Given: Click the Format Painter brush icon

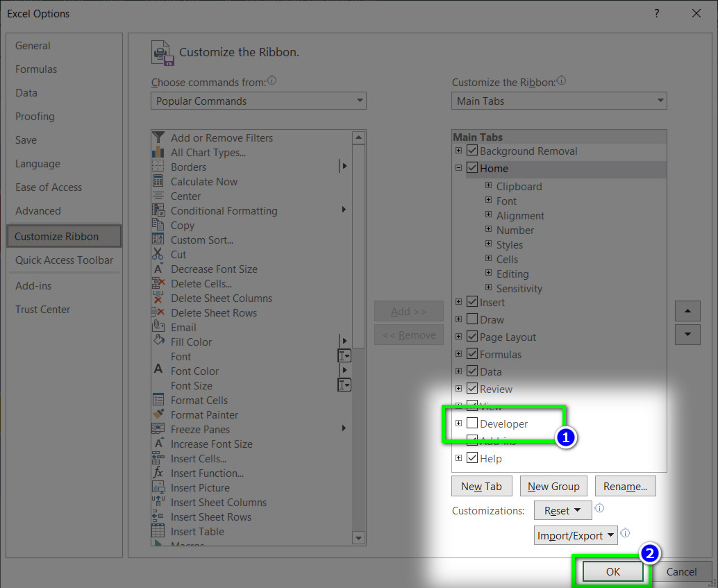Looking at the screenshot, I should tap(158, 414).
